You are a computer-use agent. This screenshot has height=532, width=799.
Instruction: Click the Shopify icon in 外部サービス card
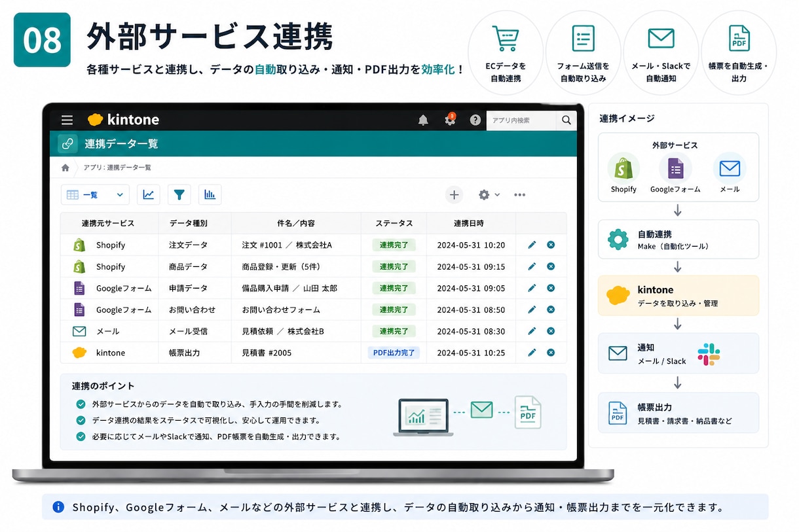[623, 168]
